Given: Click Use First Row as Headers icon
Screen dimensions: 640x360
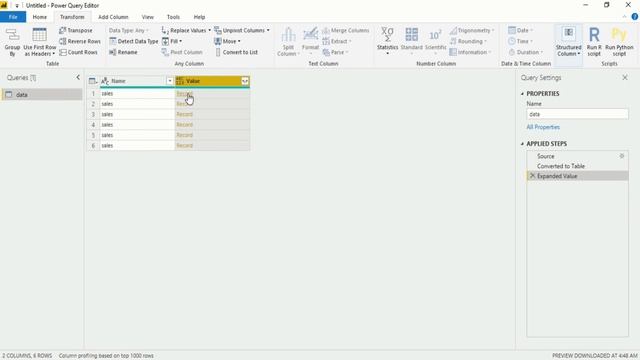Looking at the screenshot, I should pyautogui.click(x=40, y=42).
